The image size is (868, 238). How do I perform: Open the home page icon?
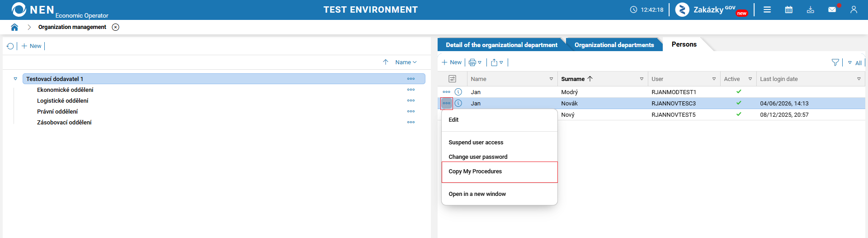click(14, 27)
